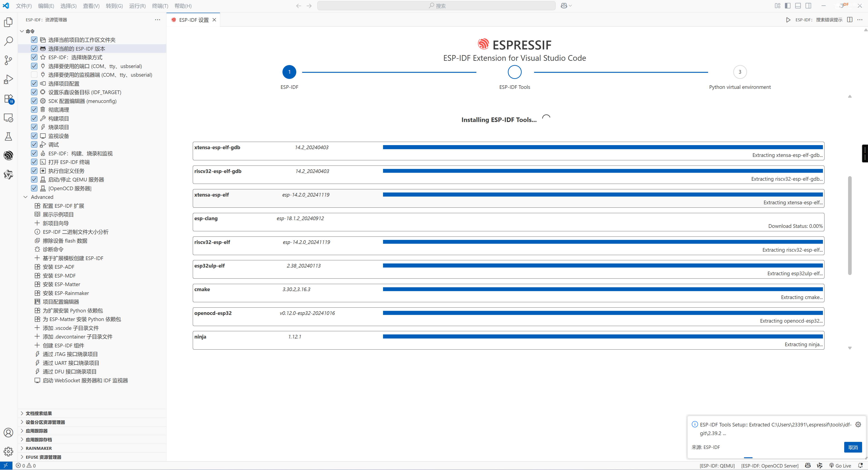Open the ESP-IDF Espressif activity bar icon

point(8,155)
